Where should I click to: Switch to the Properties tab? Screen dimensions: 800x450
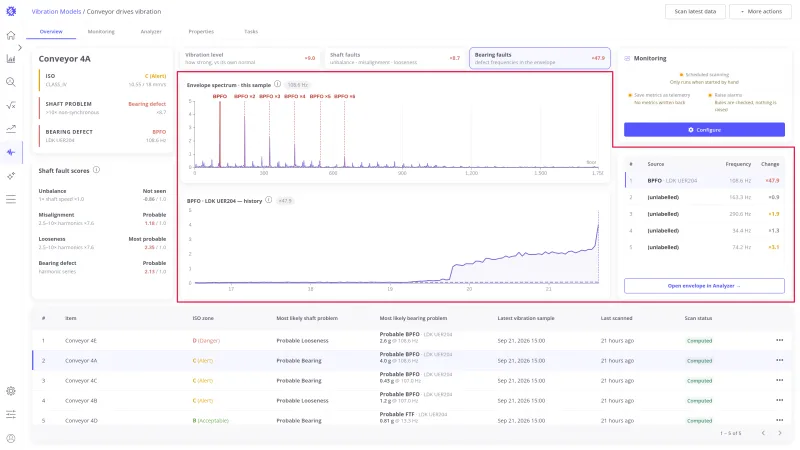tap(201, 32)
